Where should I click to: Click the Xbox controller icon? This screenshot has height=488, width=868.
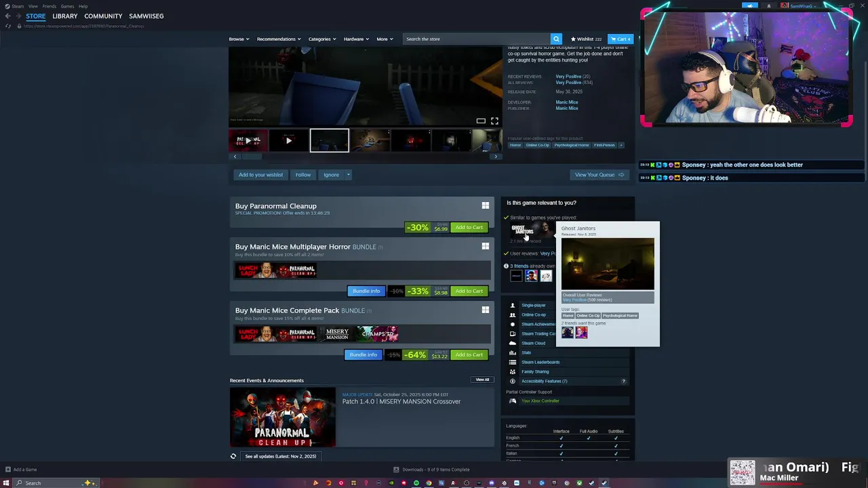coord(513,401)
